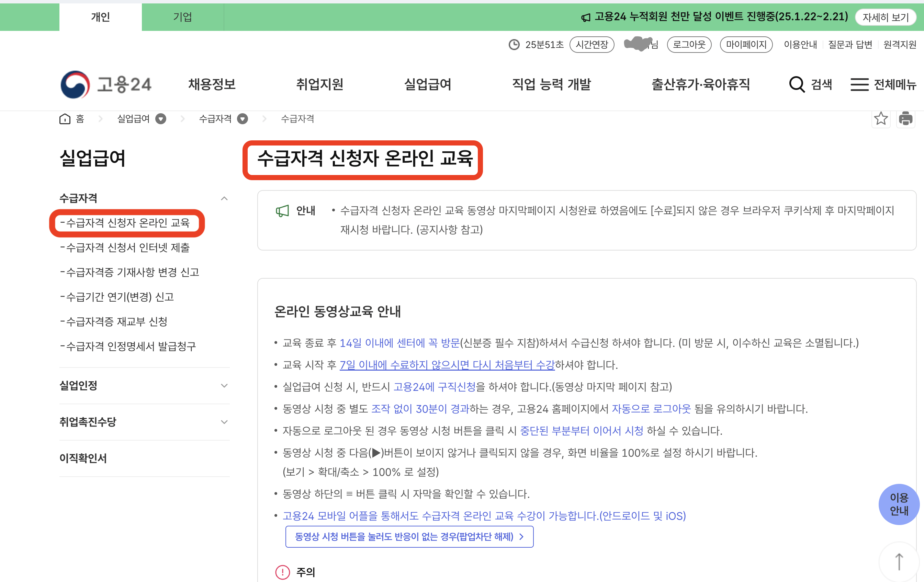
Task: Click the 시간연장 button
Action: pyautogui.click(x=592, y=45)
